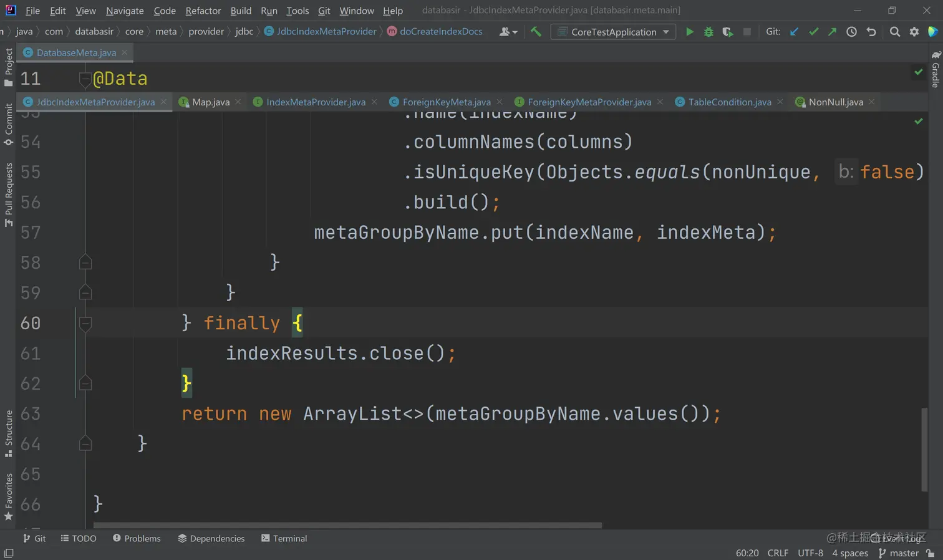Switch to ForeignKeyMeta.java tab
This screenshot has height=560, width=943.
point(447,102)
